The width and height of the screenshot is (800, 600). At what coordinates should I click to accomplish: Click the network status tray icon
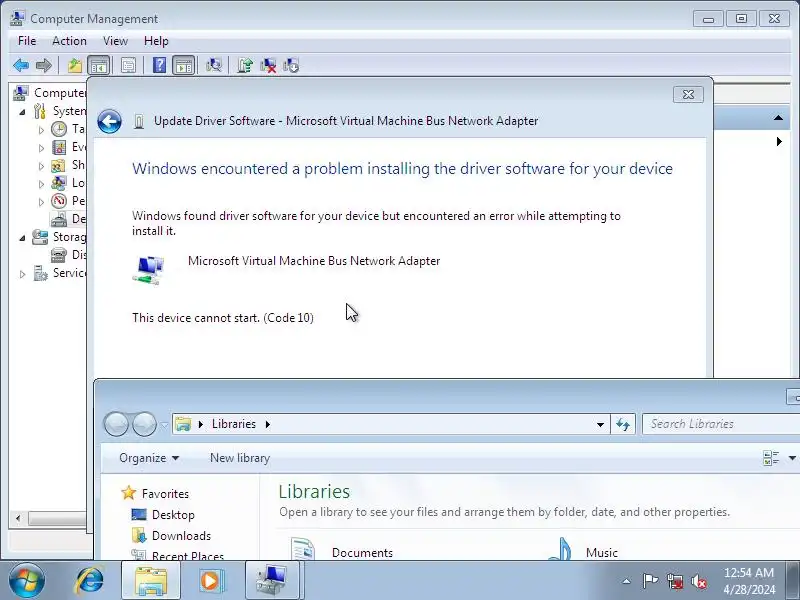coord(674,581)
